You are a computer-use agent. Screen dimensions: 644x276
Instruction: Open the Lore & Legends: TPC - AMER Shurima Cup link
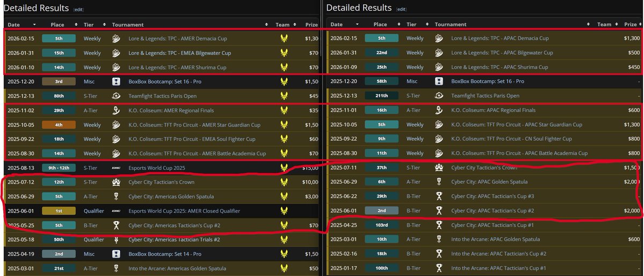pyautogui.click(x=177, y=67)
